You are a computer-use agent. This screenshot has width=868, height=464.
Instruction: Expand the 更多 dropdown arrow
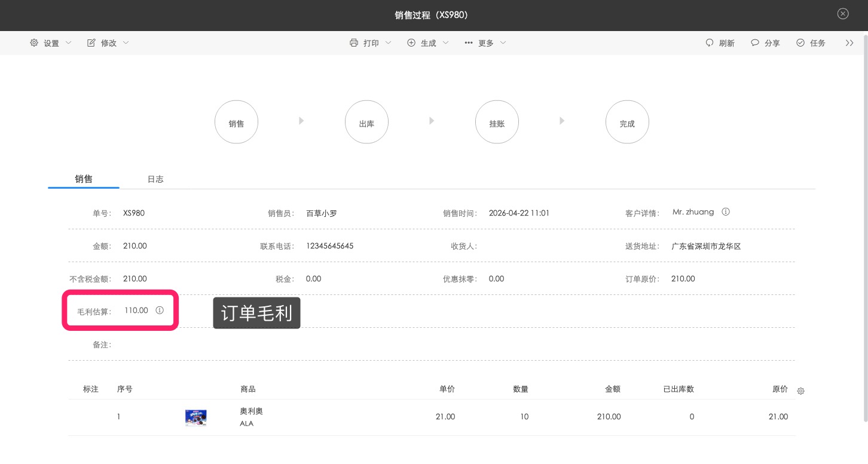tap(503, 43)
